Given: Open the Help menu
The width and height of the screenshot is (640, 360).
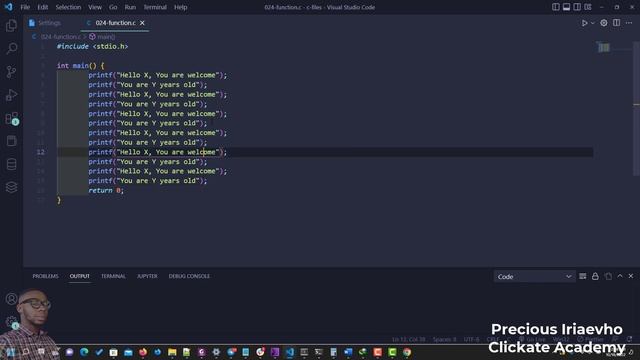Looking at the screenshot, I should coord(180,7).
